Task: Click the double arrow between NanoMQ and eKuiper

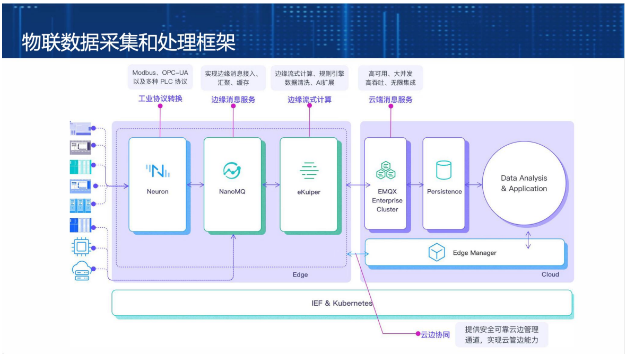Action: [271, 184]
